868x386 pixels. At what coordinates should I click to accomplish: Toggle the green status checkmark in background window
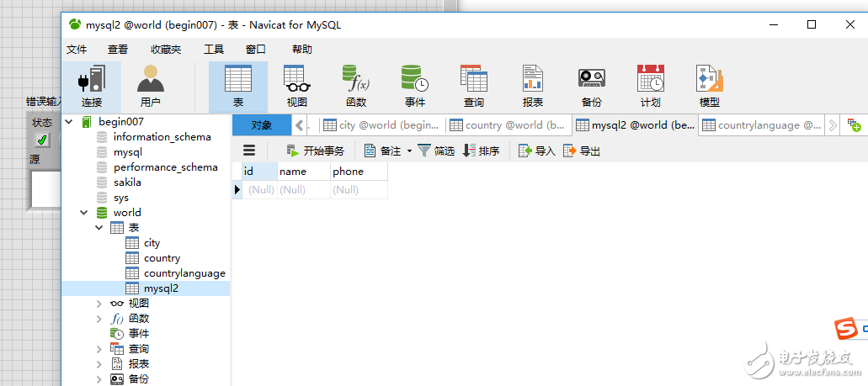[x=42, y=140]
